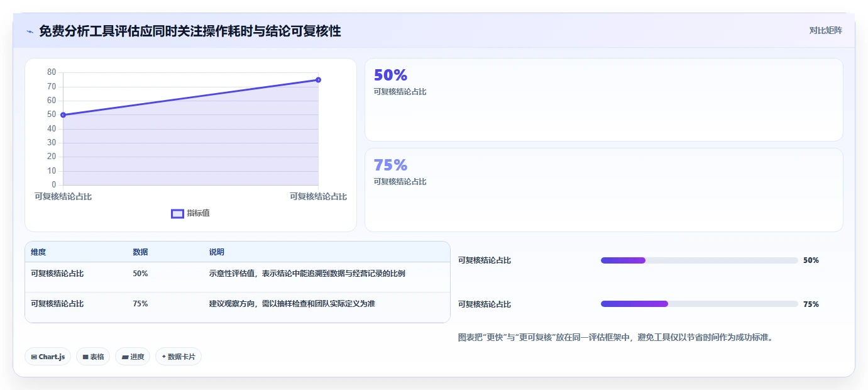This screenshot has height=390, width=868.
Task: Click the table icon in the 表格 chip
Action: (85, 357)
